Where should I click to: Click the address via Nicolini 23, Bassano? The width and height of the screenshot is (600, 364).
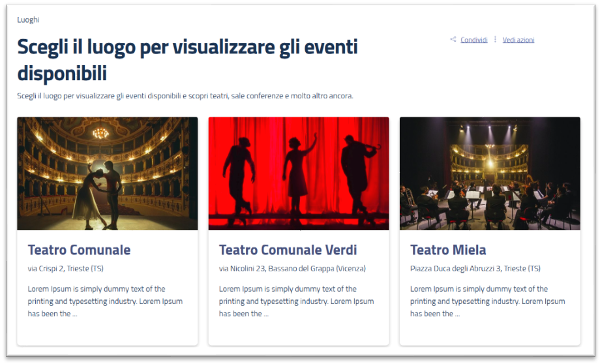click(x=292, y=268)
